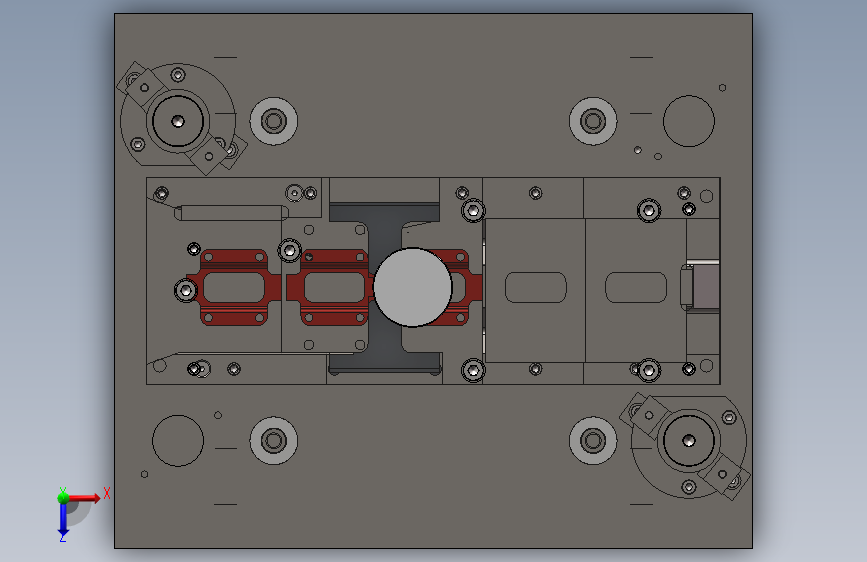867x562 pixels.
Task: Click the green Y axis dot on the triad
Action: tap(63, 498)
